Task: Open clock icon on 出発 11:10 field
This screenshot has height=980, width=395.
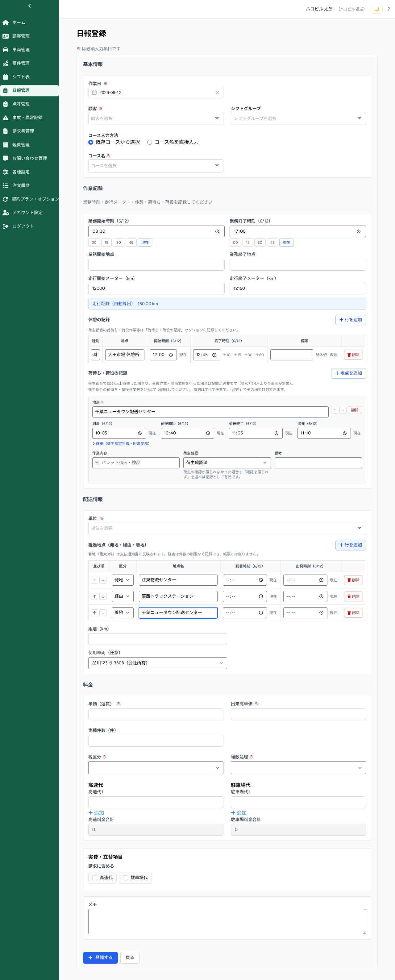Action: [x=344, y=433]
